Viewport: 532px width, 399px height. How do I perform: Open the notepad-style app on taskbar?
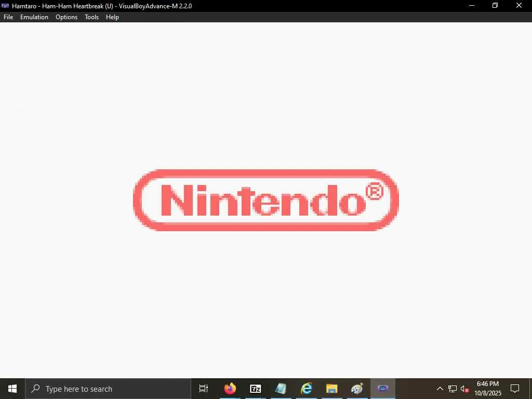(281, 389)
